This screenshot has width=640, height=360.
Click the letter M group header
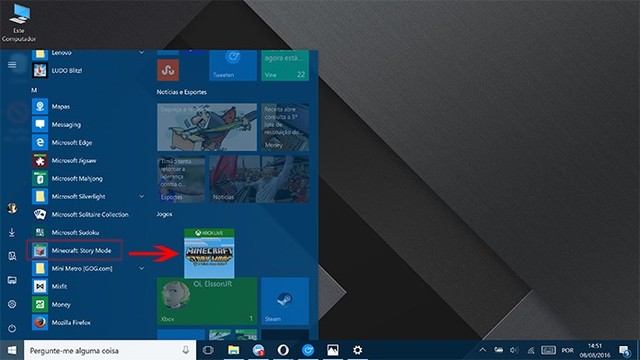[x=34, y=90]
